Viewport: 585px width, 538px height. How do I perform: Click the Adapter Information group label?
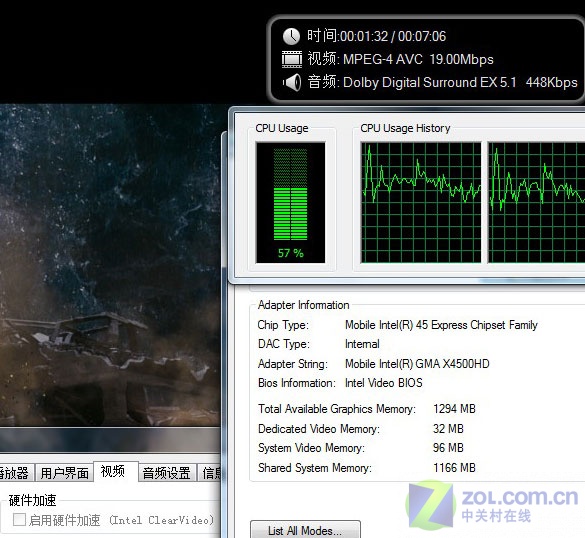[303, 305]
